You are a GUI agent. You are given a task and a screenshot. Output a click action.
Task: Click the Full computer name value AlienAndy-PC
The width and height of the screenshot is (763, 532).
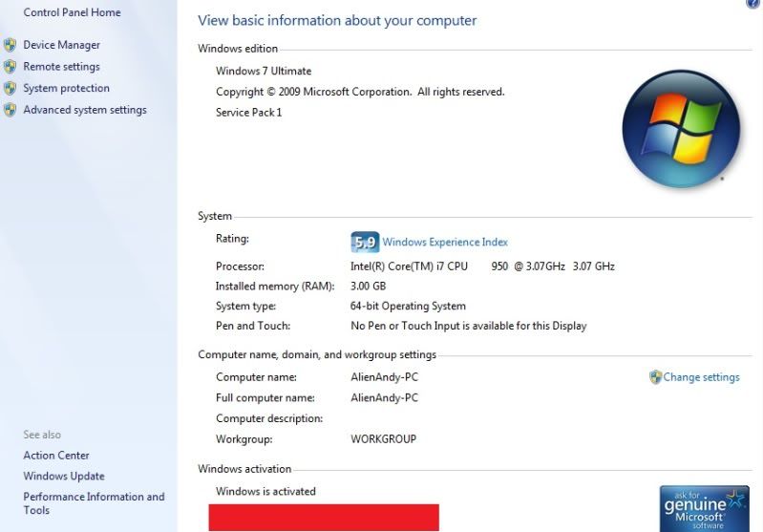click(x=385, y=397)
